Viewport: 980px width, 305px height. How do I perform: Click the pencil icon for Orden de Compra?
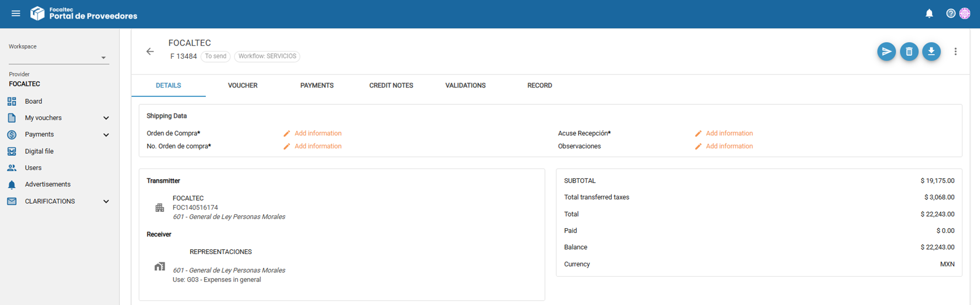(x=287, y=133)
